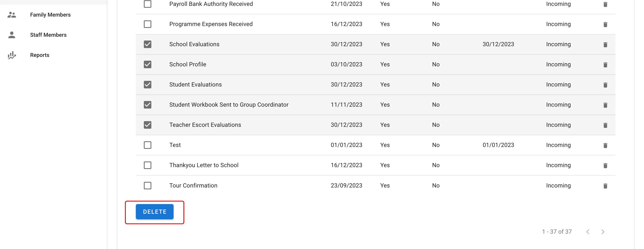Click the trash icon on Tour Confirmation row
The image size is (644, 249).
pyautogui.click(x=605, y=186)
